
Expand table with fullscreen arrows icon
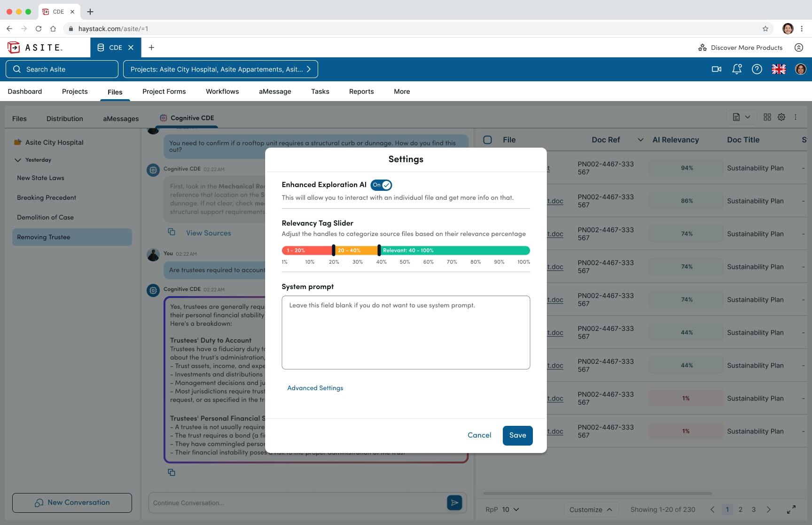[x=791, y=509]
